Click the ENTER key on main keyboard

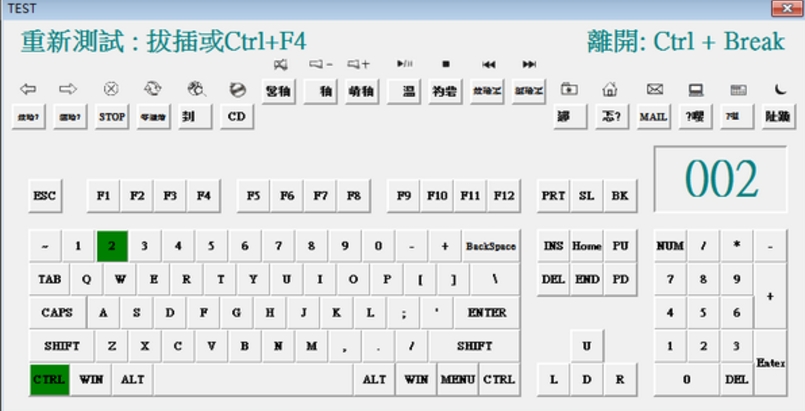tap(486, 313)
